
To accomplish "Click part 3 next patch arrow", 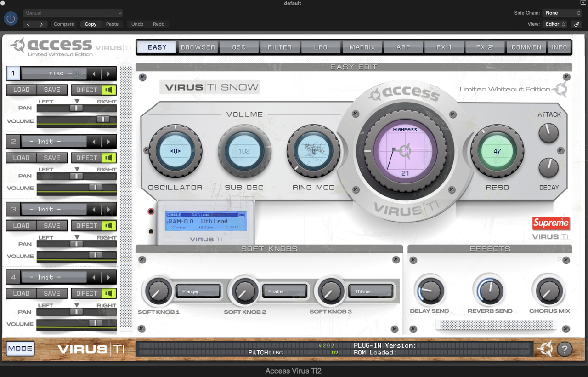I will coord(109,209).
